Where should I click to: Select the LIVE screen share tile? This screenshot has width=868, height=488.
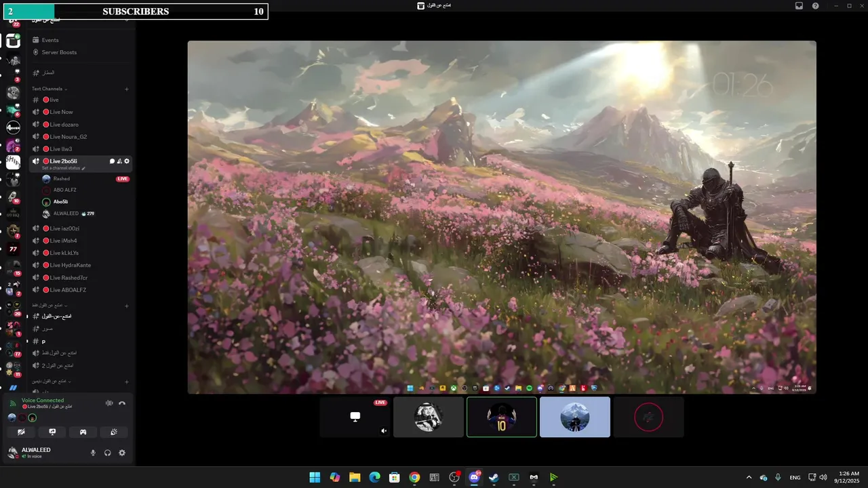355,417
